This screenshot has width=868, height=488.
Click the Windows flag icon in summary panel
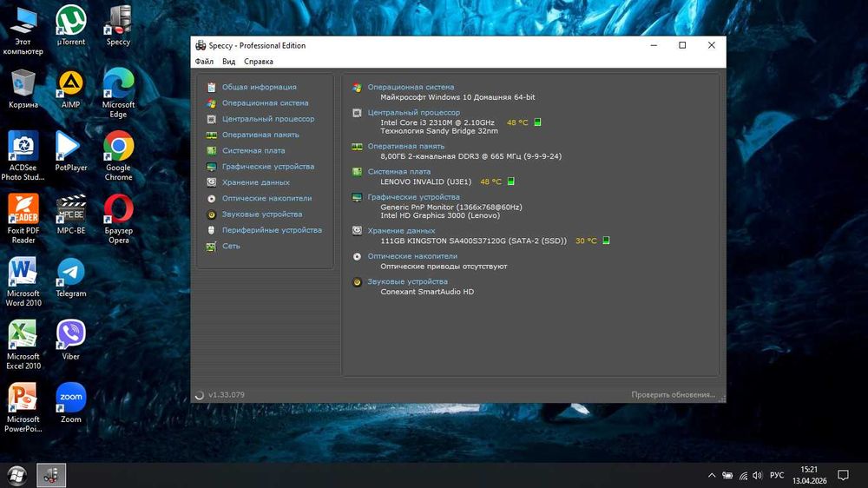pyautogui.click(x=357, y=88)
